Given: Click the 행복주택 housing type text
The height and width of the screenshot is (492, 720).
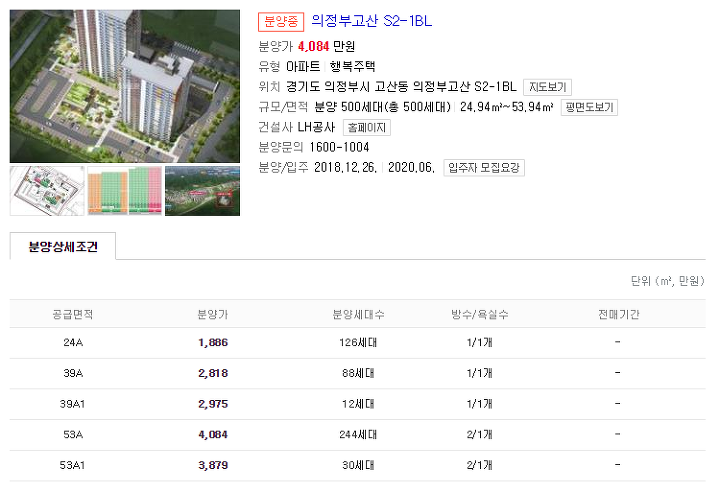Looking at the screenshot, I should pyautogui.click(x=352, y=67).
